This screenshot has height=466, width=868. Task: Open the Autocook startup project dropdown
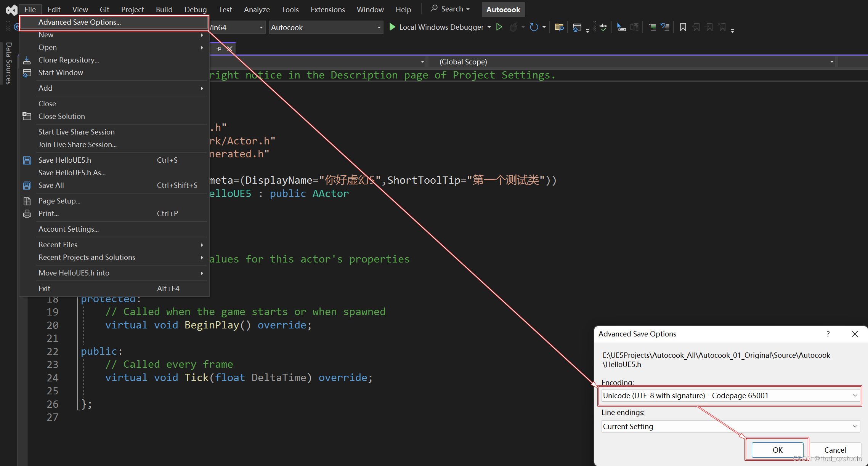click(x=326, y=27)
